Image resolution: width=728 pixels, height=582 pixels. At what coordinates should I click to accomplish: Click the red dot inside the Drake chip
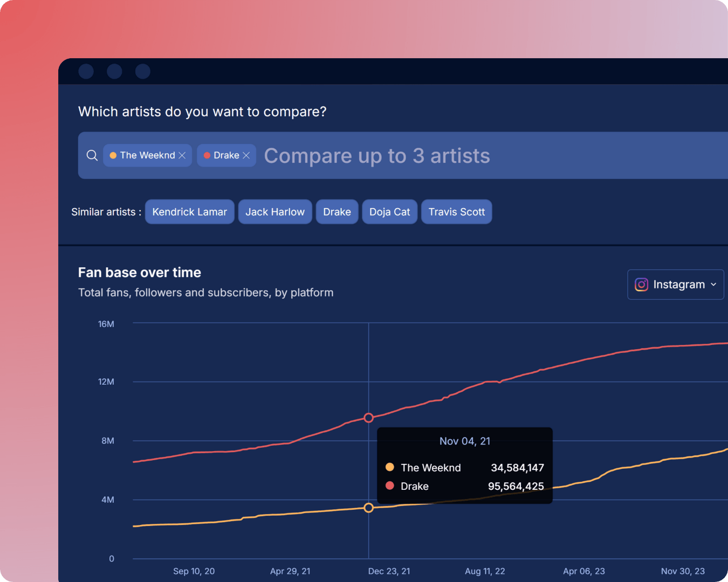tap(207, 155)
